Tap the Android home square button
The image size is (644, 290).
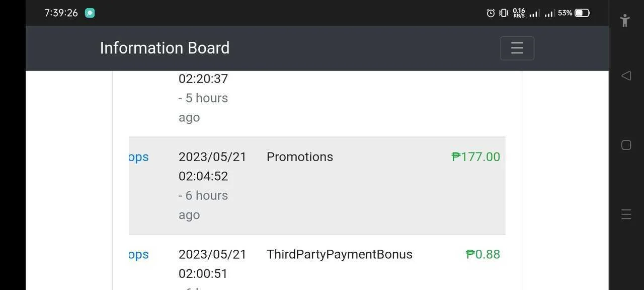(626, 145)
